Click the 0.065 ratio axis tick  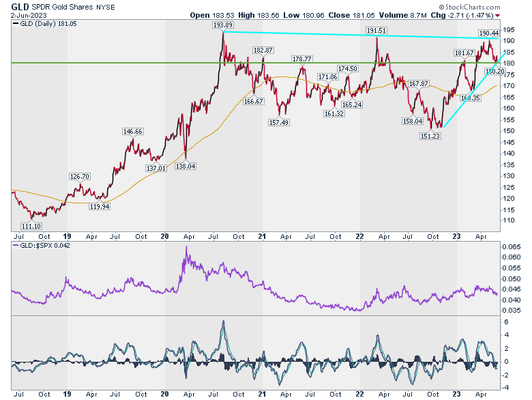[x=512, y=247]
